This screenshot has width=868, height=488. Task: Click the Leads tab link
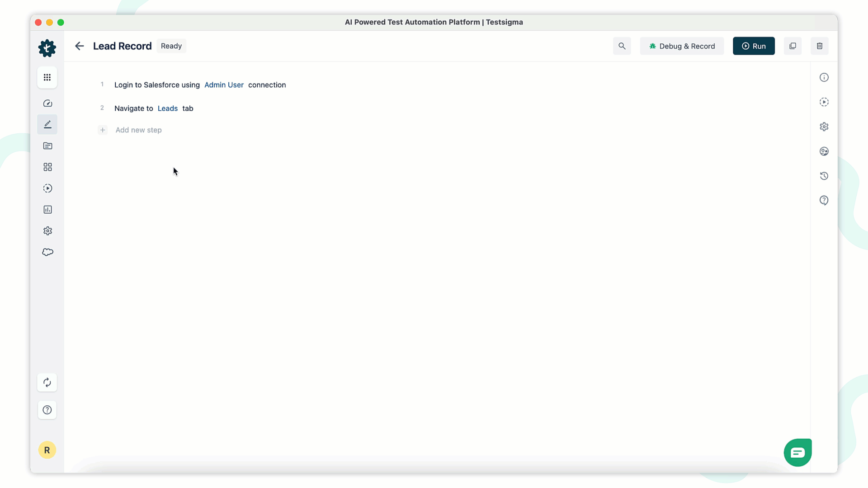coord(168,108)
